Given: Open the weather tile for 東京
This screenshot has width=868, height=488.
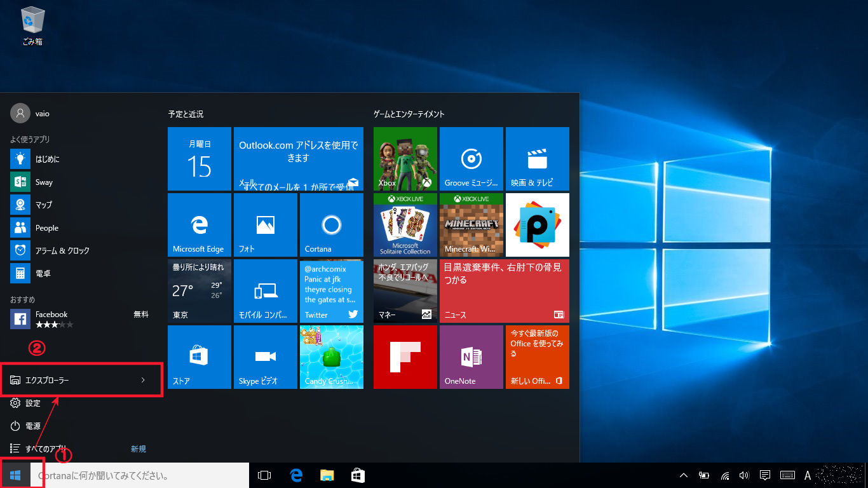Looking at the screenshot, I should coord(200,291).
